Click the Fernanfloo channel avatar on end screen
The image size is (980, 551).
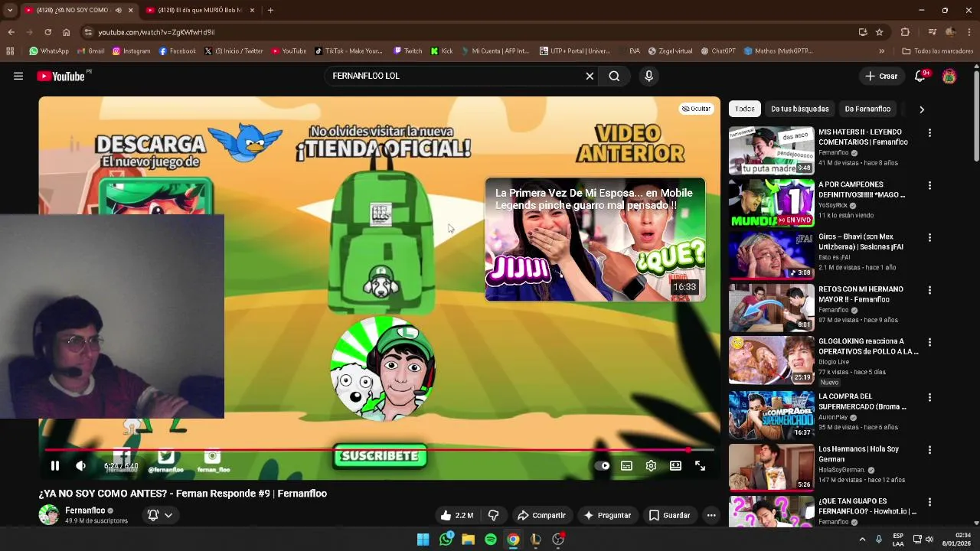tap(382, 368)
